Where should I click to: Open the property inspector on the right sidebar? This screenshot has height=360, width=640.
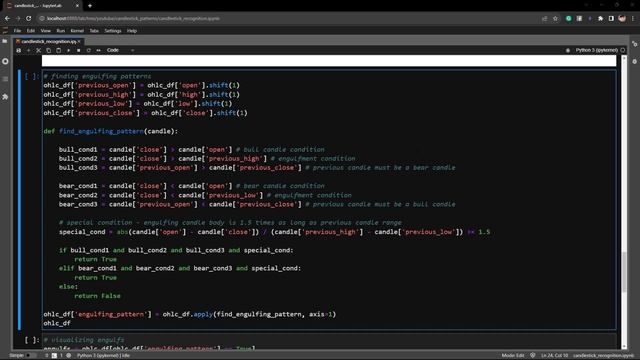635,44
